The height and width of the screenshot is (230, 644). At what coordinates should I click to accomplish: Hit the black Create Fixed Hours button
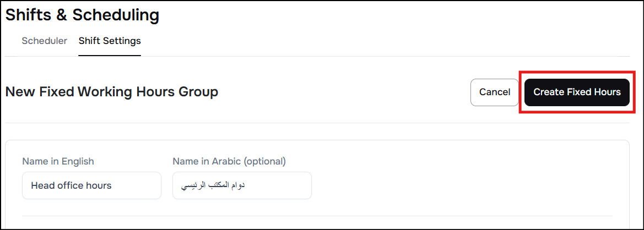pos(577,92)
